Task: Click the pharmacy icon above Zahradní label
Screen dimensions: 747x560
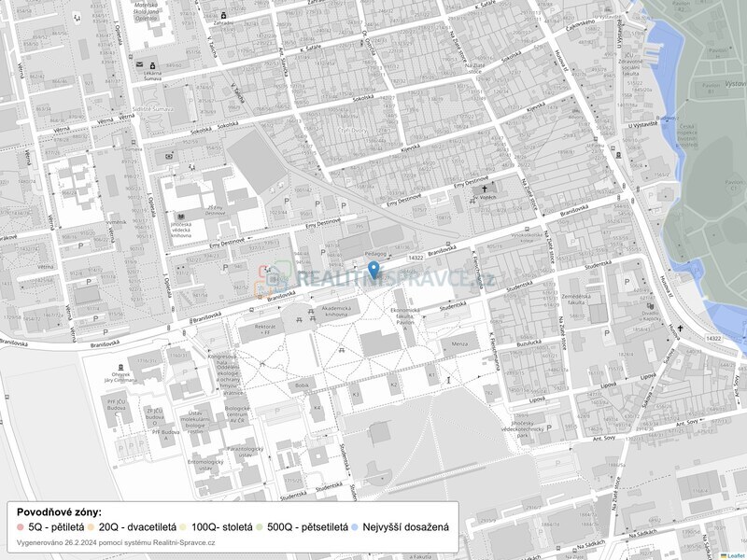Action: point(224,16)
